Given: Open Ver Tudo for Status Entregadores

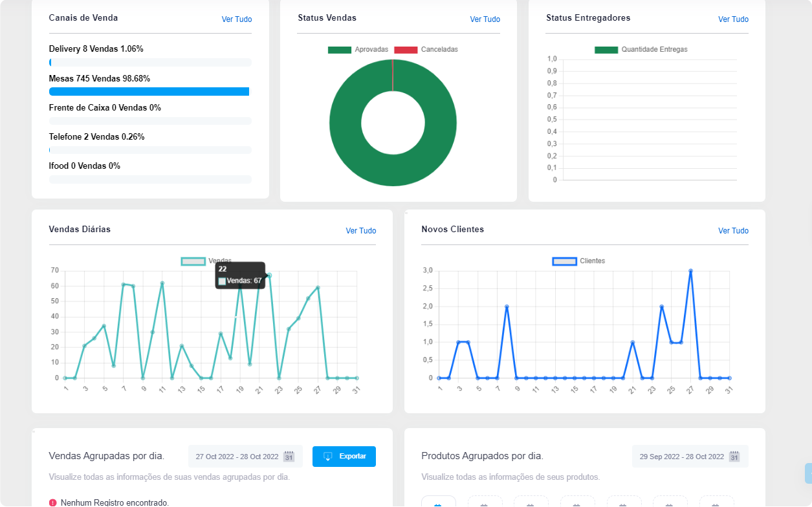Looking at the screenshot, I should [732, 19].
